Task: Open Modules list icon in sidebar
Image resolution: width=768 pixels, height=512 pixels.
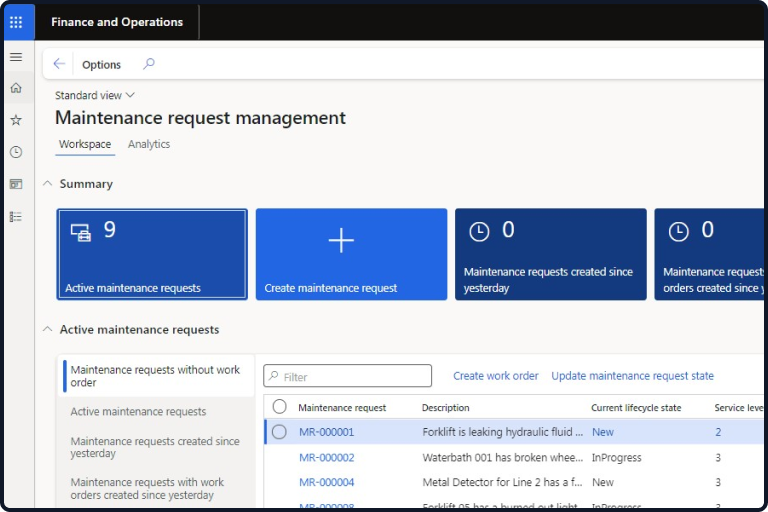Action: [16, 217]
